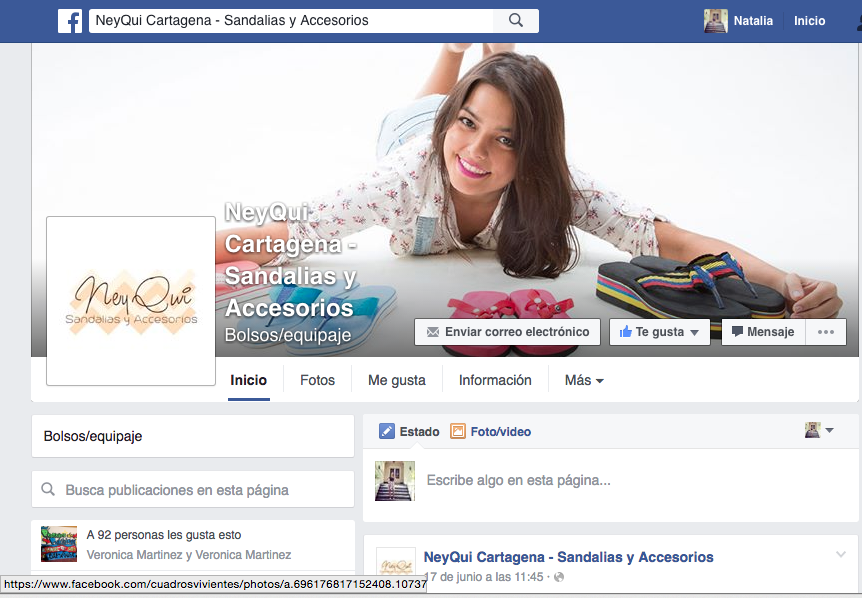Click the Estado pencil icon
Image resolution: width=862 pixels, height=598 pixels.
[387, 432]
